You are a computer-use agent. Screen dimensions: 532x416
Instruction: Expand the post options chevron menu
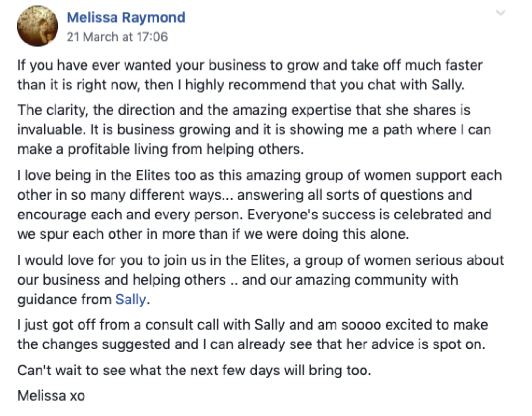pyautogui.click(x=501, y=13)
